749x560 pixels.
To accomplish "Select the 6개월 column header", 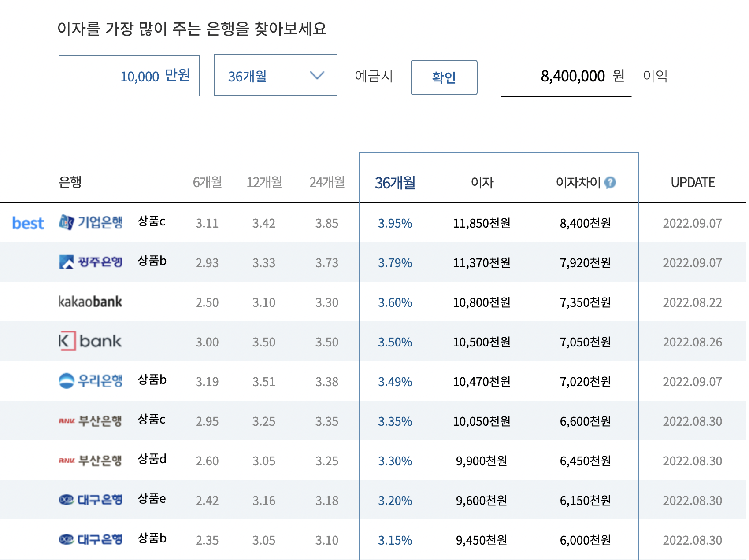I will pyautogui.click(x=208, y=182).
